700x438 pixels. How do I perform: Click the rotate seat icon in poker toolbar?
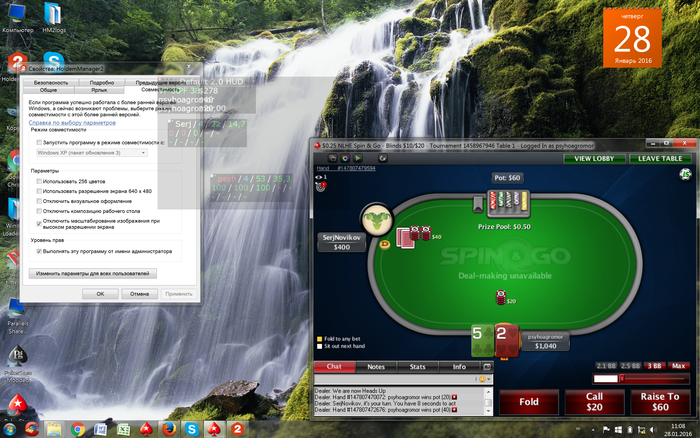click(x=383, y=158)
